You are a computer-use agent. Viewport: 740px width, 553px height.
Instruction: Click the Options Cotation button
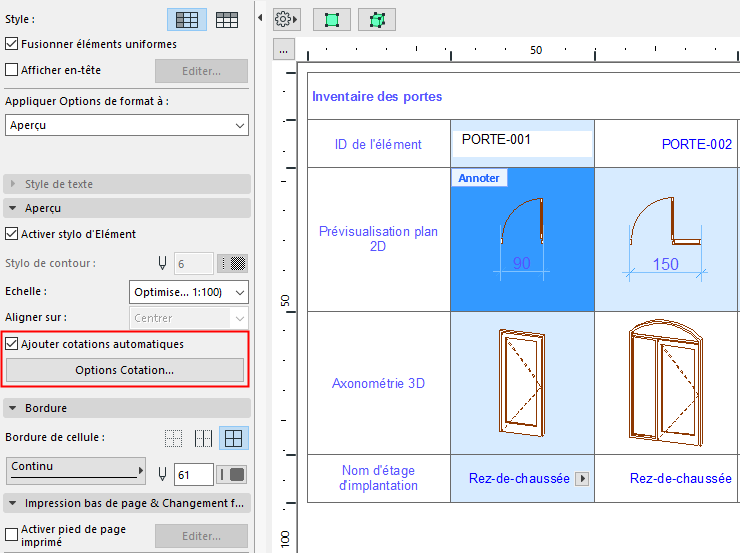point(125,370)
